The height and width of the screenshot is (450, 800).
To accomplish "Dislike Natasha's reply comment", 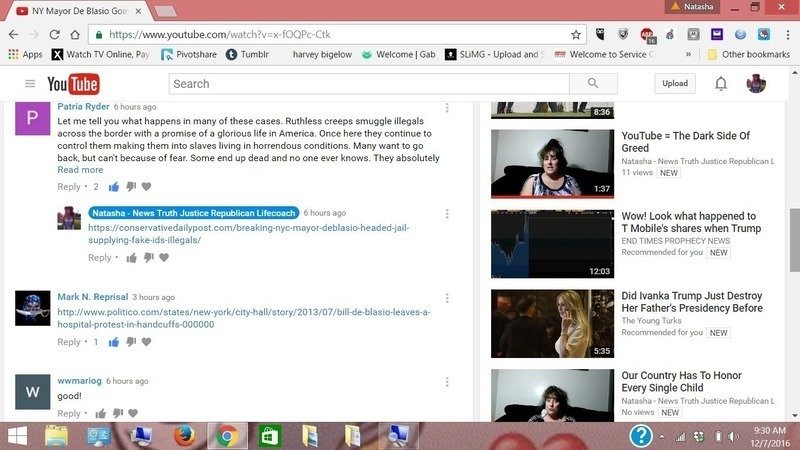I will tap(148, 258).
